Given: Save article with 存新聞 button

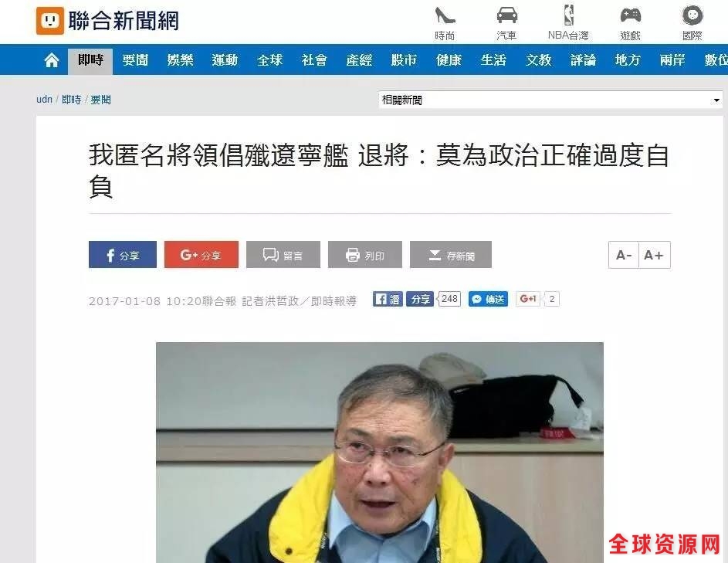Looking at the screenshot, I should tap(451, 255).
